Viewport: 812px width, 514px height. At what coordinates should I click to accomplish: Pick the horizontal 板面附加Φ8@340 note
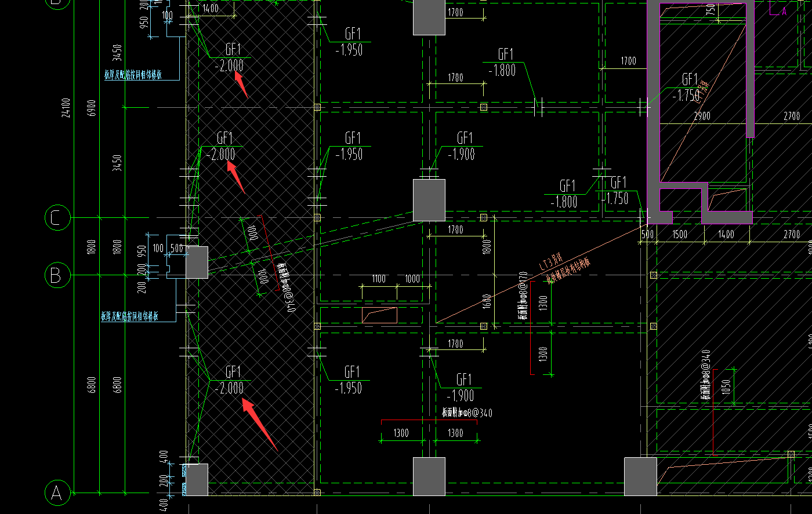467,413
